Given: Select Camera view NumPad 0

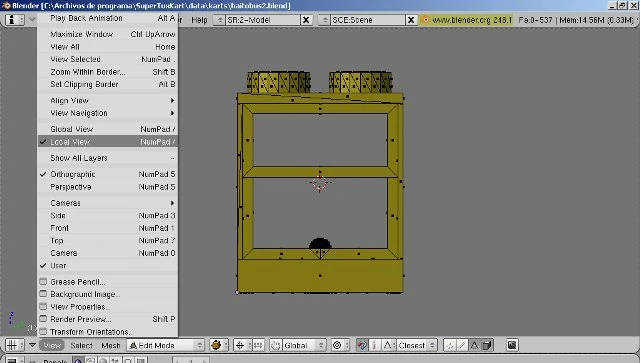Looking at the screenshot, I should point(108,253).
